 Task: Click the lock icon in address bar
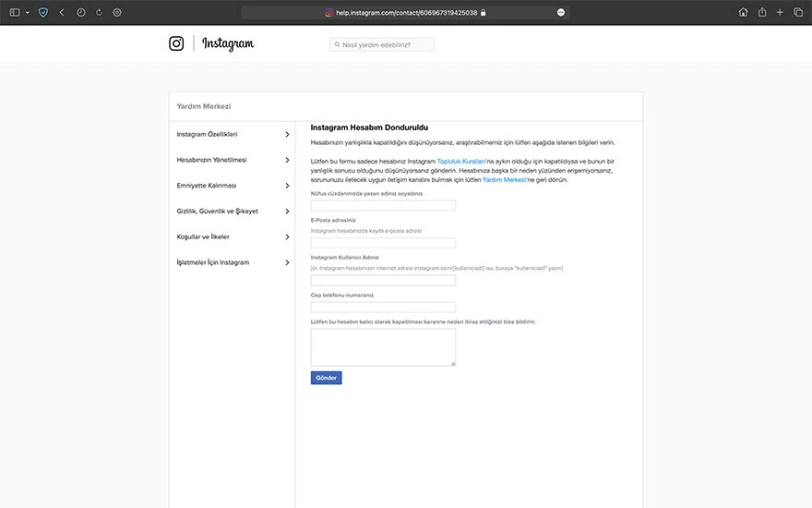(484, 12)
